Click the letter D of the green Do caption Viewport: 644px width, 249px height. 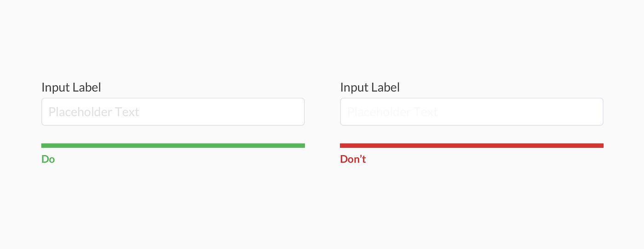45,159
